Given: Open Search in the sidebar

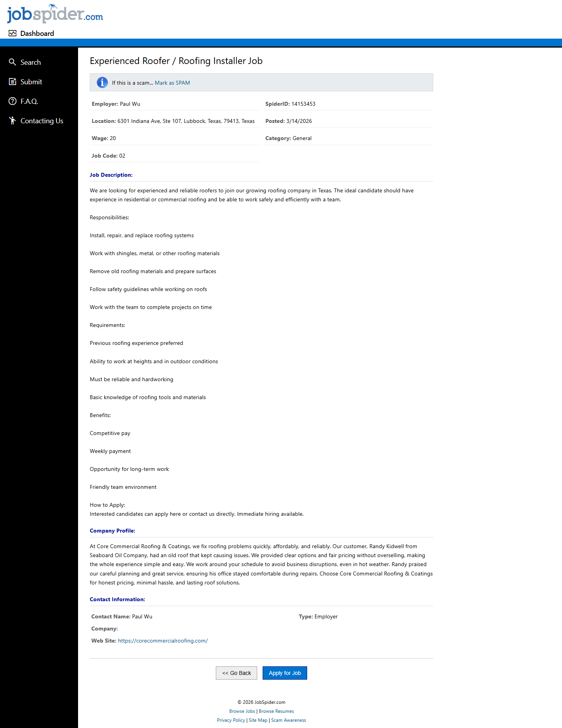Looking at the screenshot, I should point(30,62).
